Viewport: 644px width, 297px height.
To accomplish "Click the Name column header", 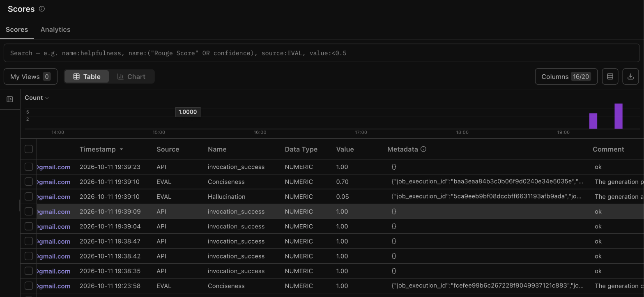I will pyautogui.click(x=217, y=149).
